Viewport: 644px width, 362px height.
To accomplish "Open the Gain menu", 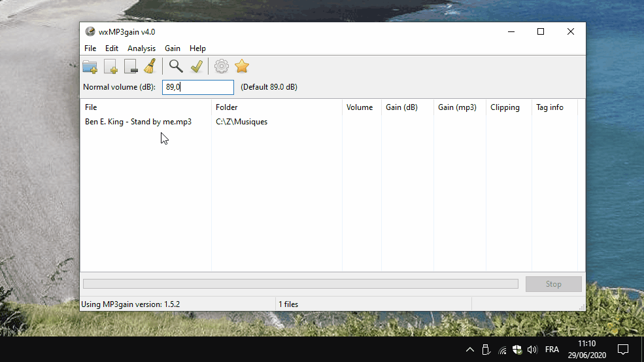I will [x=173, y=48].
